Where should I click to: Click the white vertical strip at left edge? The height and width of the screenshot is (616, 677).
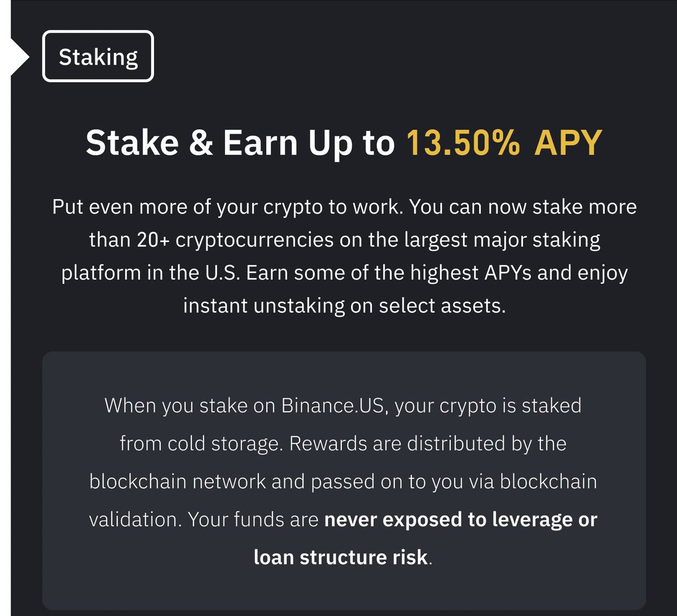click(5, 308)
